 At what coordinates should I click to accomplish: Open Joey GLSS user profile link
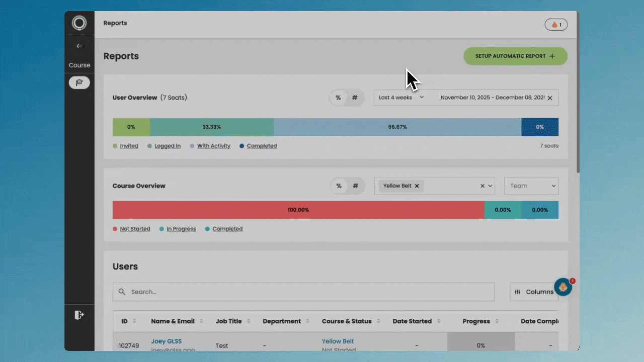167,341
